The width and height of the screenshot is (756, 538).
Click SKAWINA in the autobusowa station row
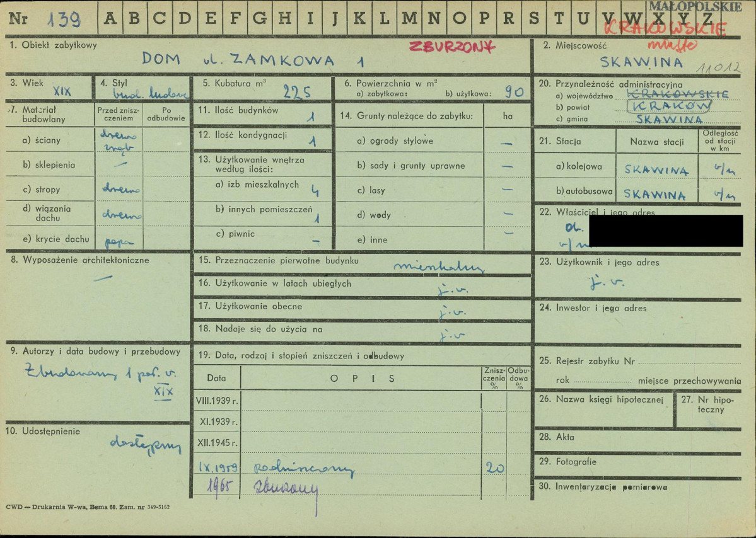[654, 195]
